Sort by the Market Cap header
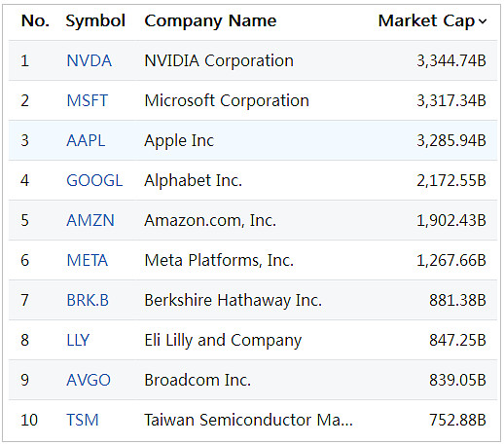The image size is (504, 445). click(426, 20)
